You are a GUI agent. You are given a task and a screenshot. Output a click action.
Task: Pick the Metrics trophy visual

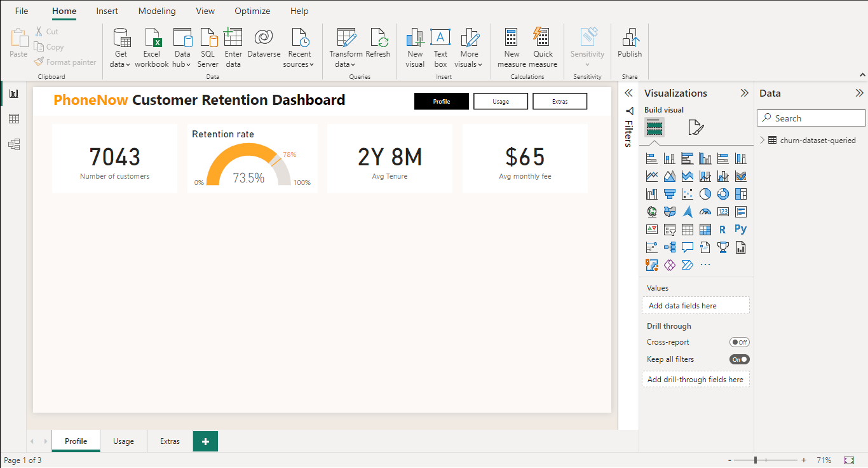[x=723, y=247]
